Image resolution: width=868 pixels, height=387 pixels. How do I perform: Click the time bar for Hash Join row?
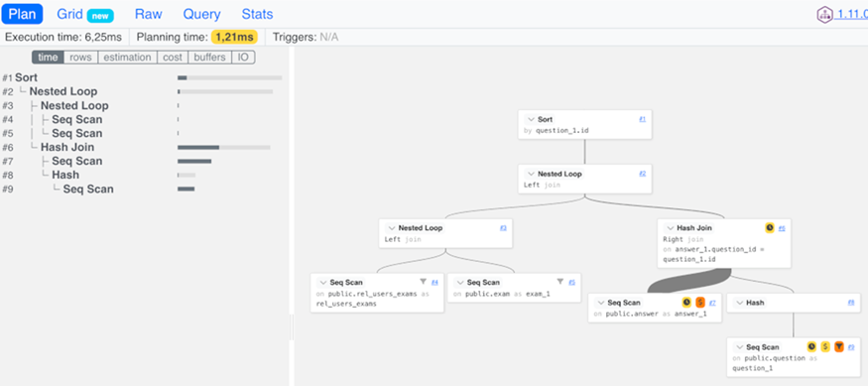[223, 147]
